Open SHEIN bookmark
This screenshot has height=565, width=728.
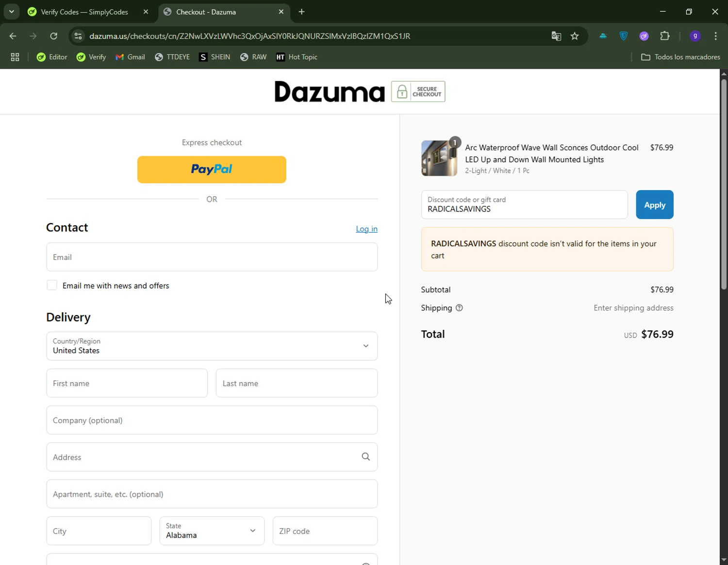coord(215,57)
